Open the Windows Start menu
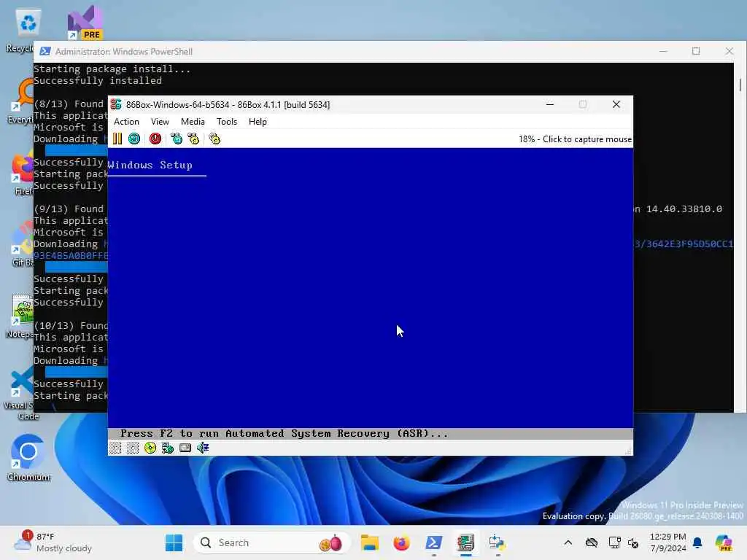 (x=174, y=542)
